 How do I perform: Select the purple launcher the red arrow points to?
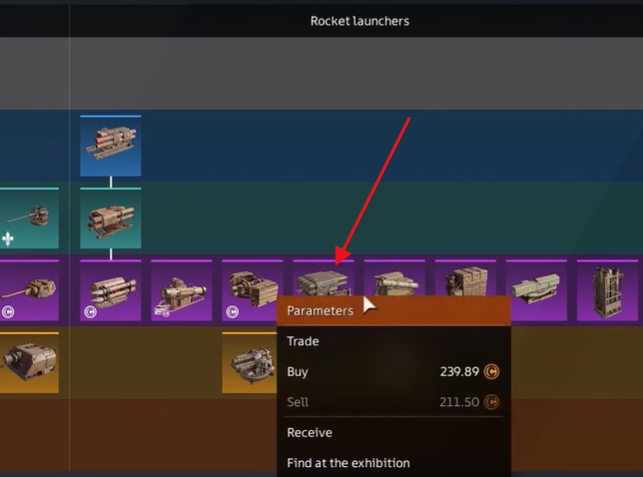click(324, 278)
